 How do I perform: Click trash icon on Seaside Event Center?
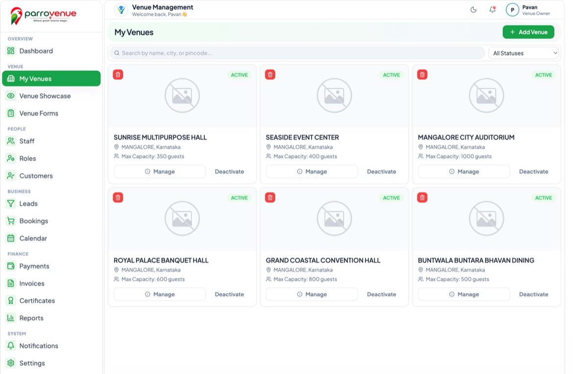click(x=270, y=75)
